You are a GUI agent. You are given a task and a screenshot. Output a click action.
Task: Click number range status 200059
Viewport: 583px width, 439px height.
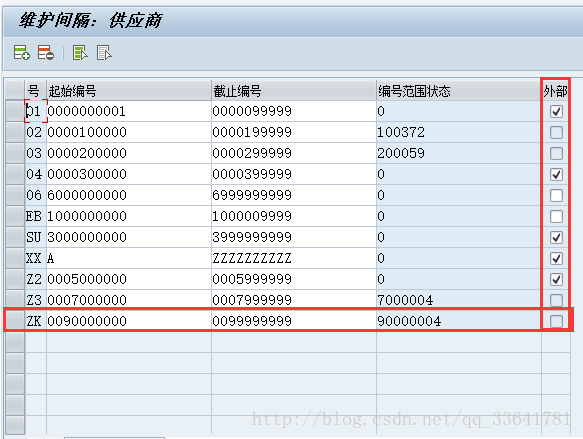tap(459, 153)
